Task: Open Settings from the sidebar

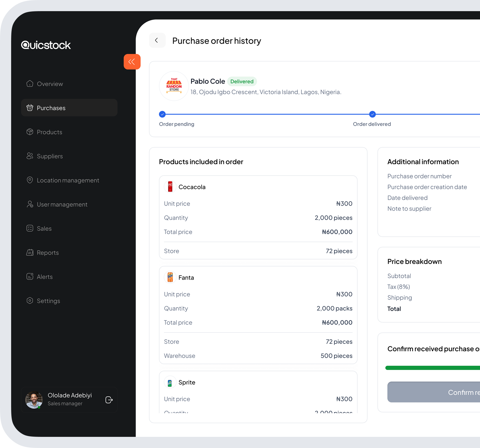Action: 69,301
